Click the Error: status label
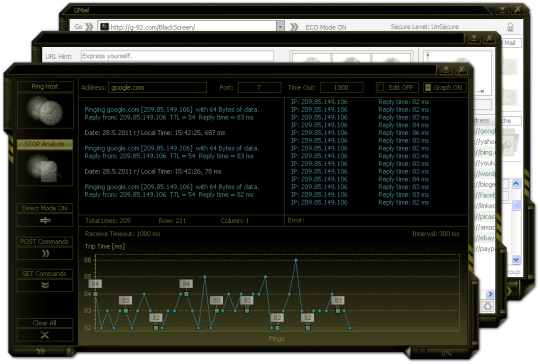This screenshot has width=540, height=364. click(x=296, y=220)
